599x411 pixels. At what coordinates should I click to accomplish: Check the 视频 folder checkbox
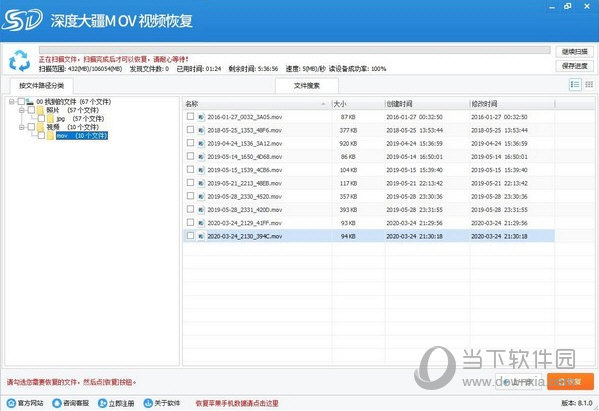click(x=31, y=126)
